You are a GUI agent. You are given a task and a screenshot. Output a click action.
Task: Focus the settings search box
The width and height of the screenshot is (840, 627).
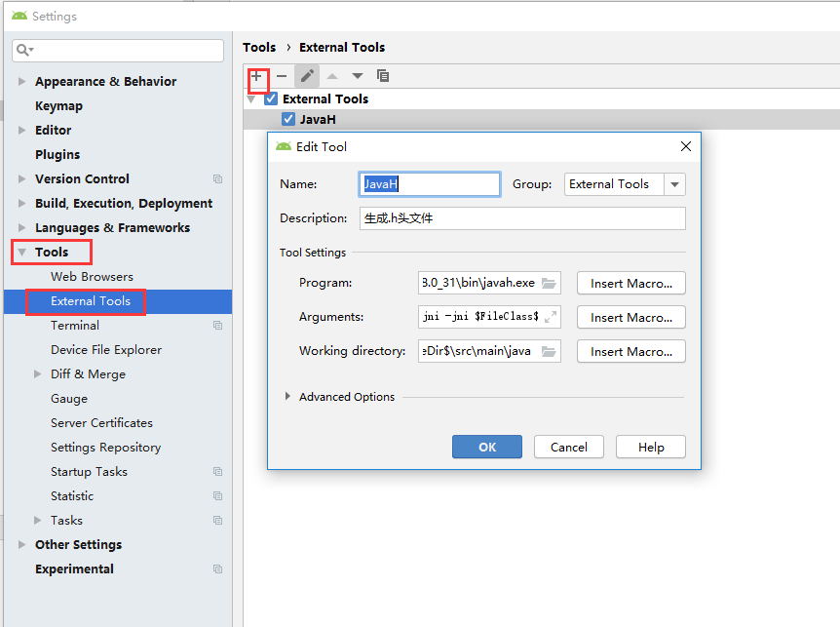(118, 51)
